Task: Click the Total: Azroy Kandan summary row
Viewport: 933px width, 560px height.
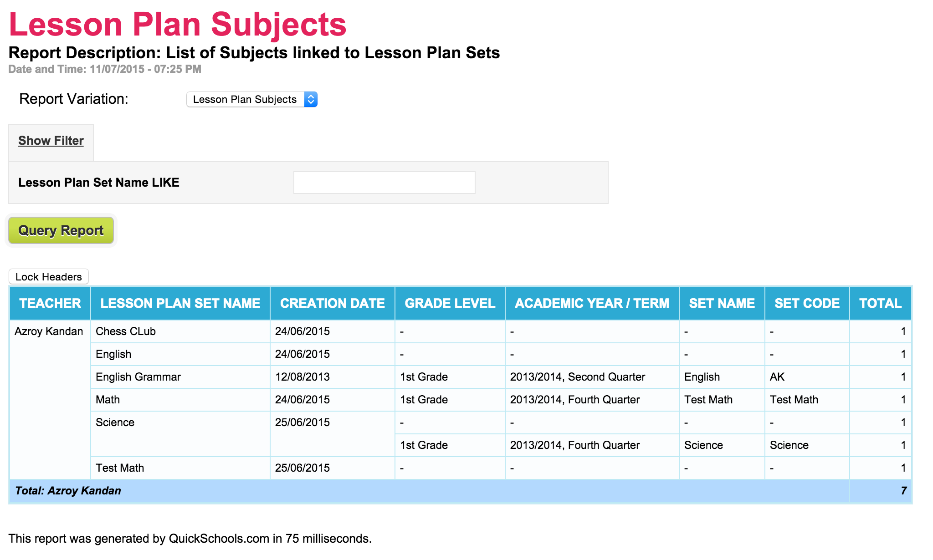Action: (x=68, y=491)
